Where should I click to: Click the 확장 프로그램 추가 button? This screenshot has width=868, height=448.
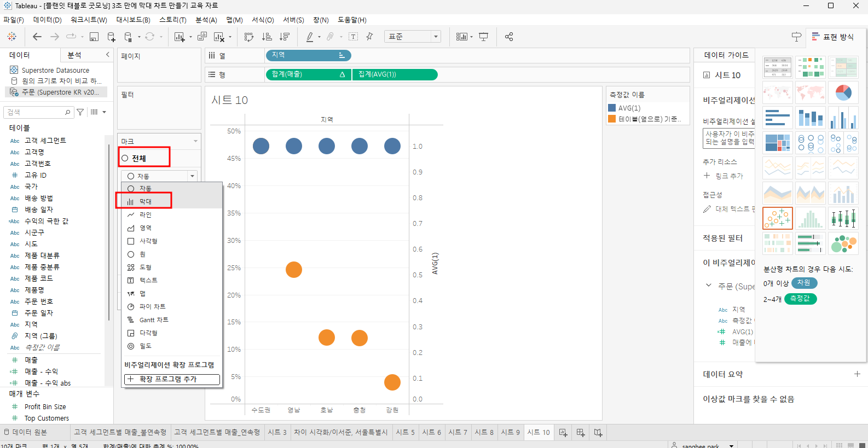172,379
